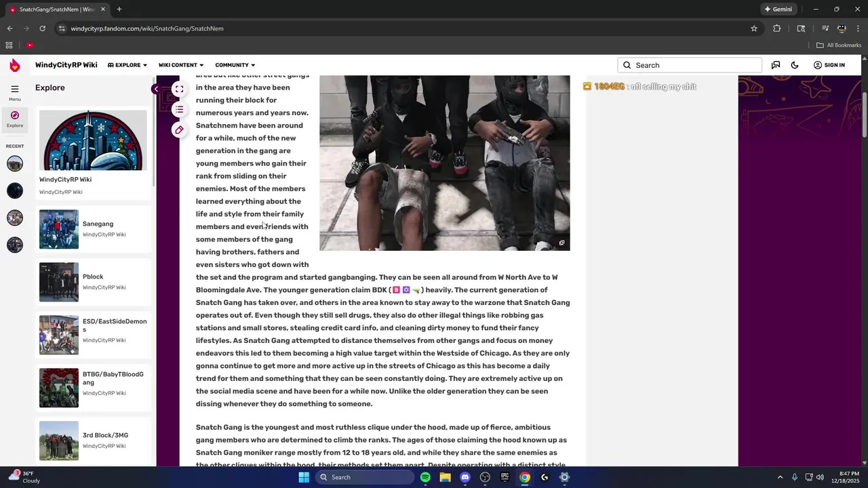Open the table of contents list icon

point(179,109)
